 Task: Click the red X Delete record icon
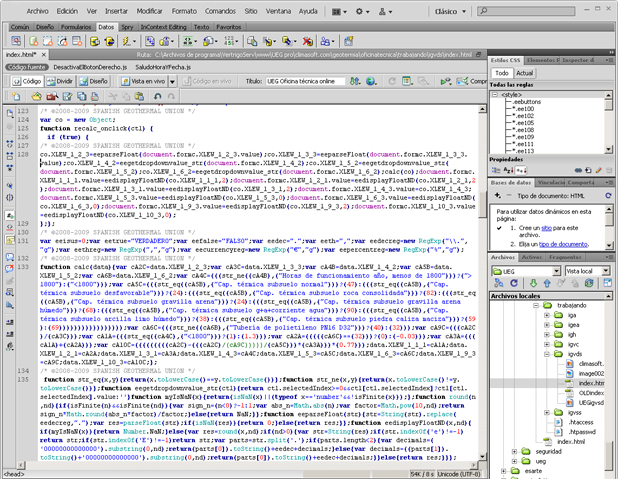click(x=307, y=41)
